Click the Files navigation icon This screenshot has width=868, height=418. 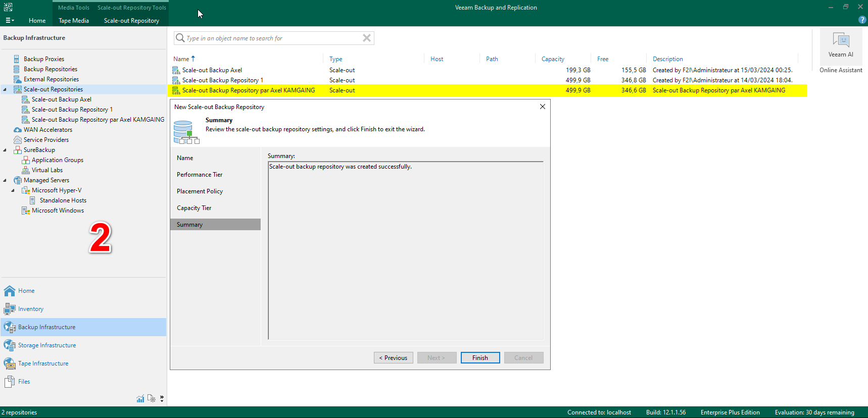pyautogui.click(x=10, y=382)
